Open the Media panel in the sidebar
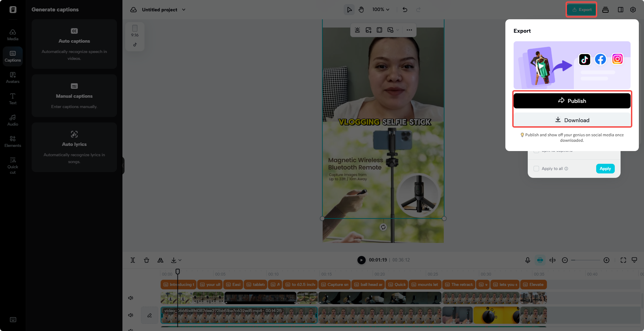The image size is (644, 331). (12, 34)
